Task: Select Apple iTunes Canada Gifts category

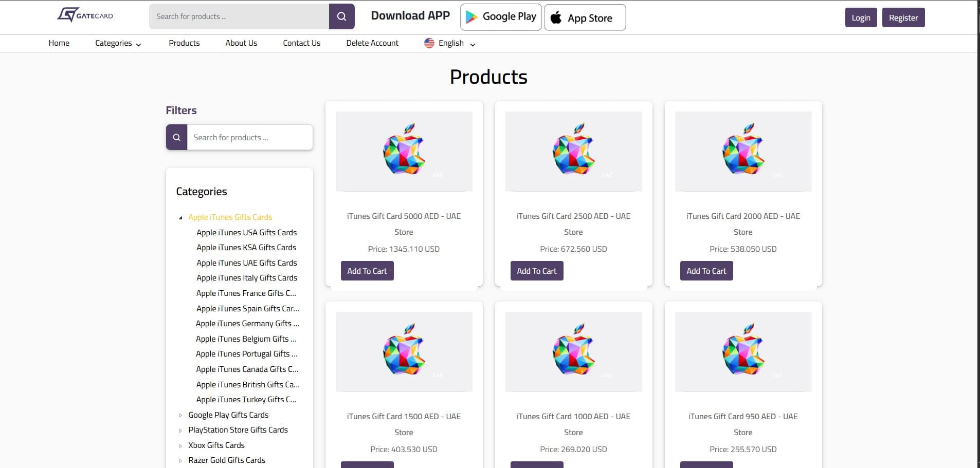Action: 247,369
